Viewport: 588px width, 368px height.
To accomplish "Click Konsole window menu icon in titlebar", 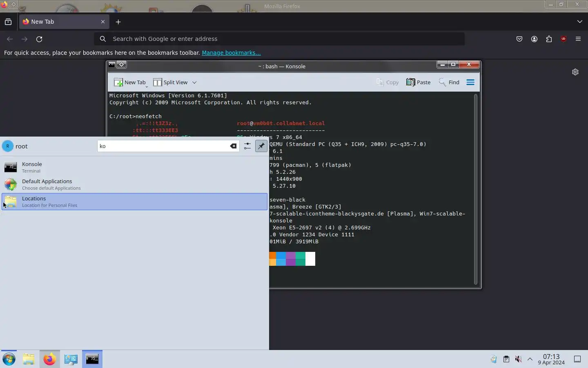I will 111,65.
